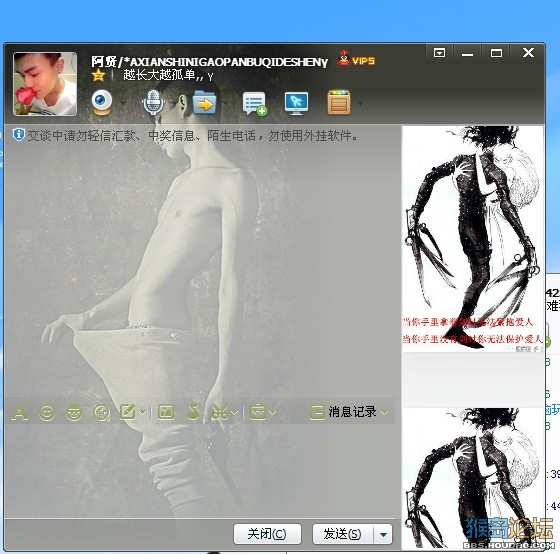The width and height of the screenshot is (560, 554).
Task: Open font settings letter A icon
Action: [x=20, y=413]
